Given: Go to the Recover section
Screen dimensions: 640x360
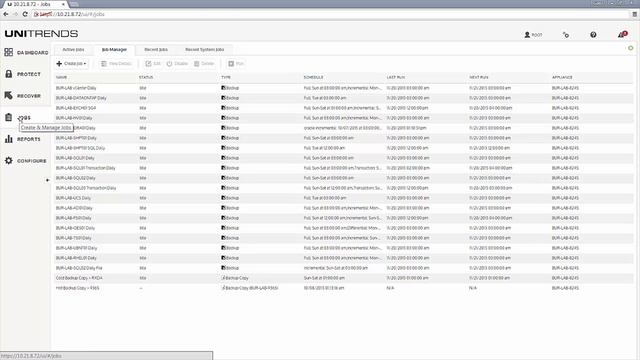Looking at the screenshot, I should point(29,96).
